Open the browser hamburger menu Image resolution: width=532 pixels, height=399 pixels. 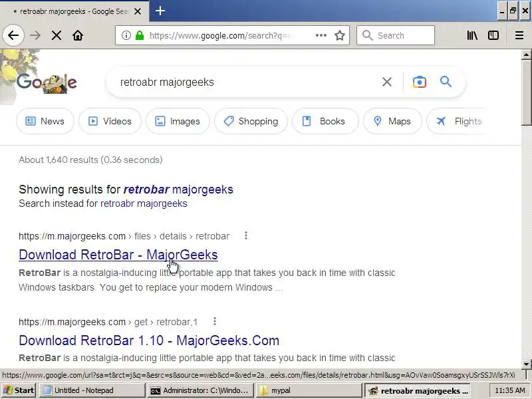click(x=519, y=35)
